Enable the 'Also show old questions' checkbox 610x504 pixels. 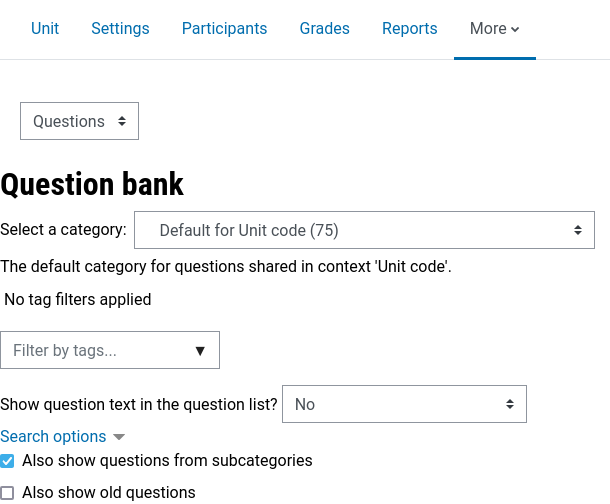[8, 492]
